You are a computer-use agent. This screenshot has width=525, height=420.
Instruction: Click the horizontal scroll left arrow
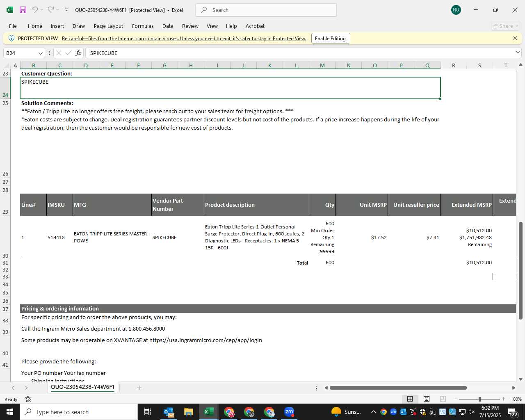point(326,388)
